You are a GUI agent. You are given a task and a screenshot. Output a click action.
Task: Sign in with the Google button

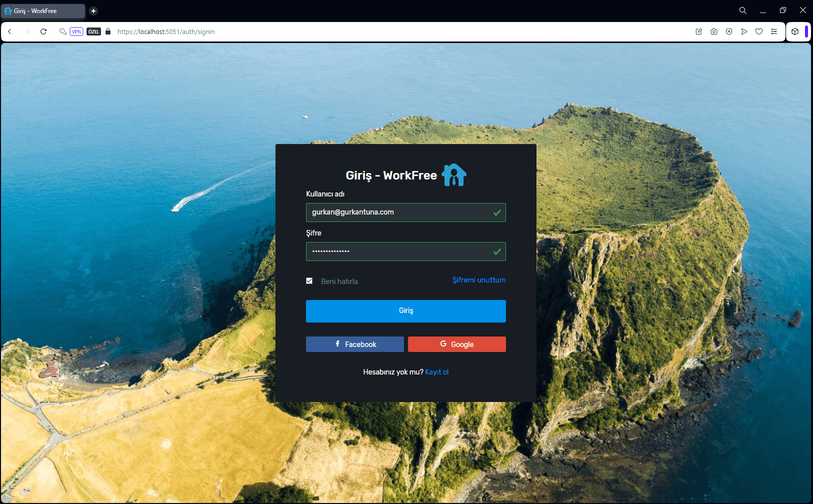pyautogui.click(x=456, y=344)
